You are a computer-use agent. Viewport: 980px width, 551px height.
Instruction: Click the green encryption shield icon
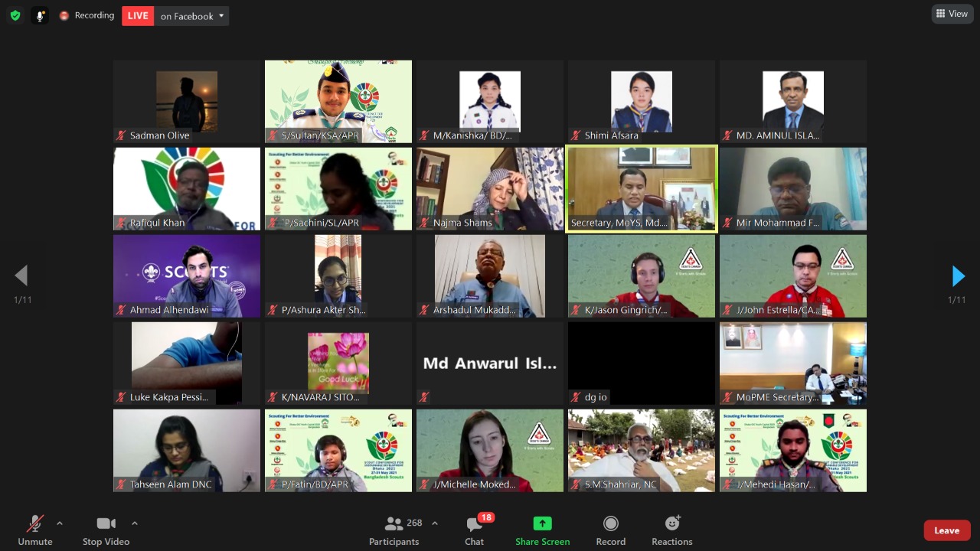tap(15, 15)
